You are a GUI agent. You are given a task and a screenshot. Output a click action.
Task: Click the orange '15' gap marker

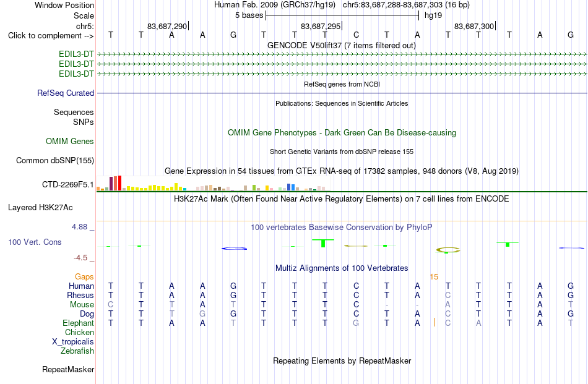[x=434, y=277]
